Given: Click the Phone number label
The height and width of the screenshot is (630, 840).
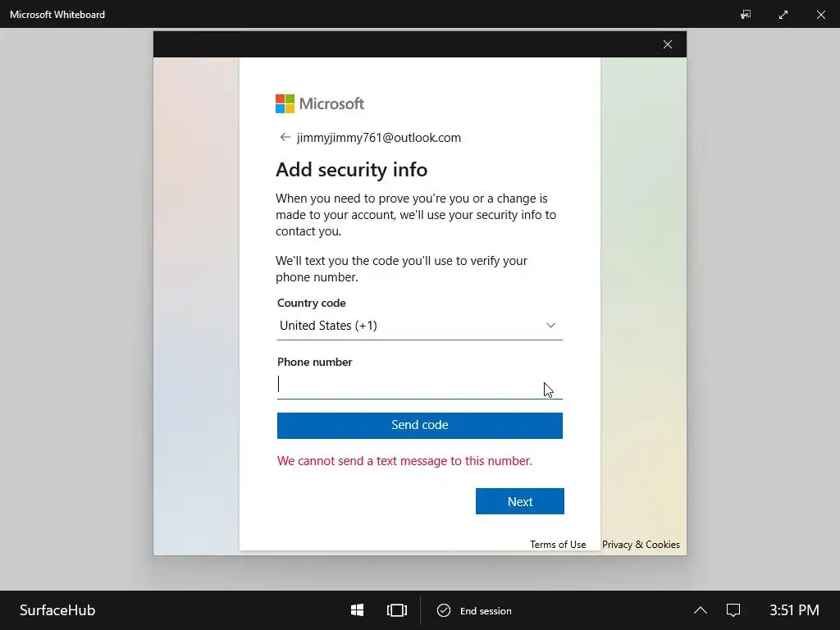Looking at the screenshot, I should [314, 362].
